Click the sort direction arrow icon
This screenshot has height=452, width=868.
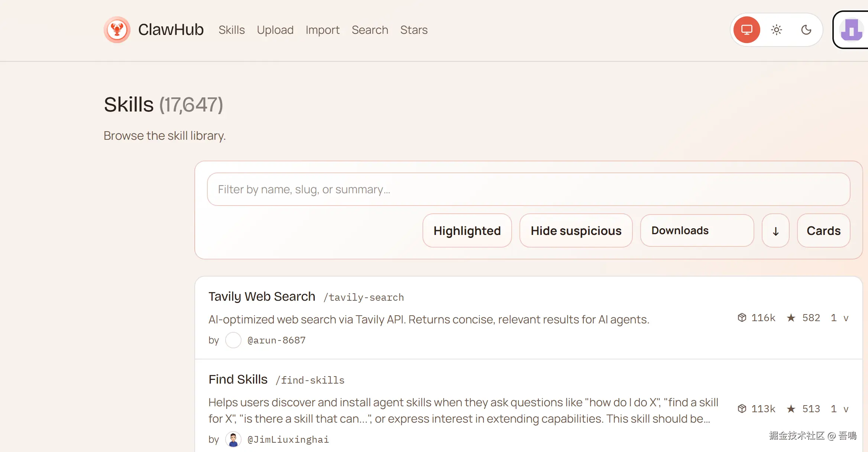[x=775, y=231]
